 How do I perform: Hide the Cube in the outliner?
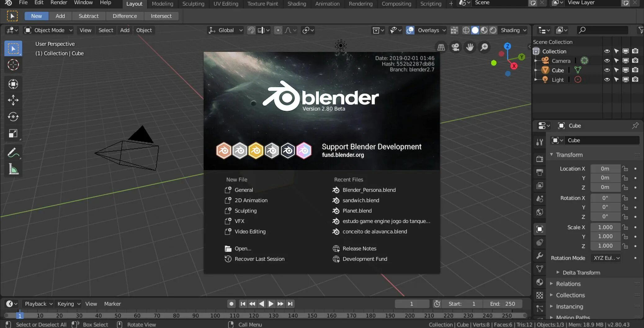click(x=607, y=70)
